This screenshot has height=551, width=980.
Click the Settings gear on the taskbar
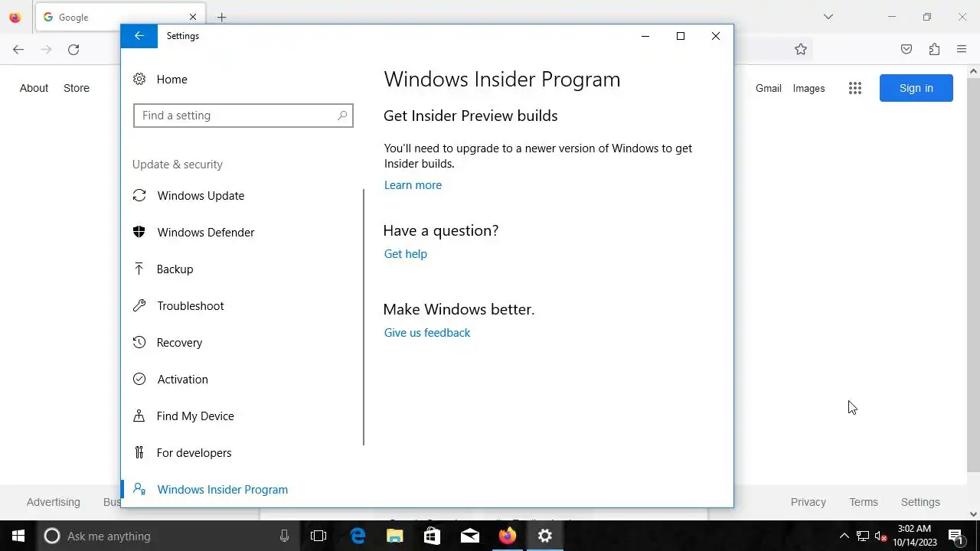tap(545, 536)
